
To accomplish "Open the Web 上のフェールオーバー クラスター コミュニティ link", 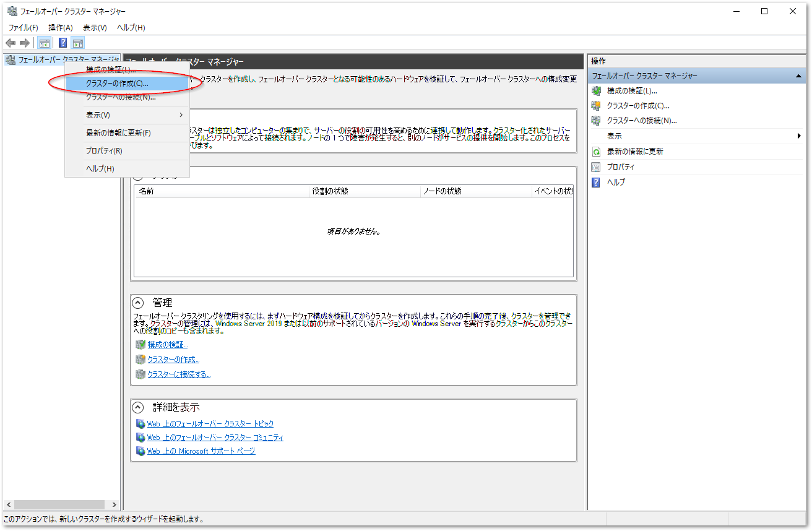I will point(215,438).
